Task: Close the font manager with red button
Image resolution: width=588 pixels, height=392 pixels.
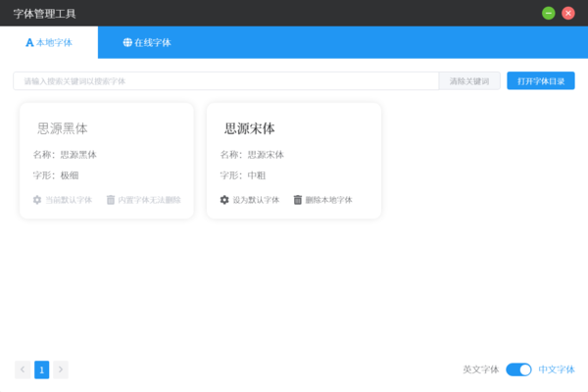Action: pyautogui.click(x=568, y=13)
